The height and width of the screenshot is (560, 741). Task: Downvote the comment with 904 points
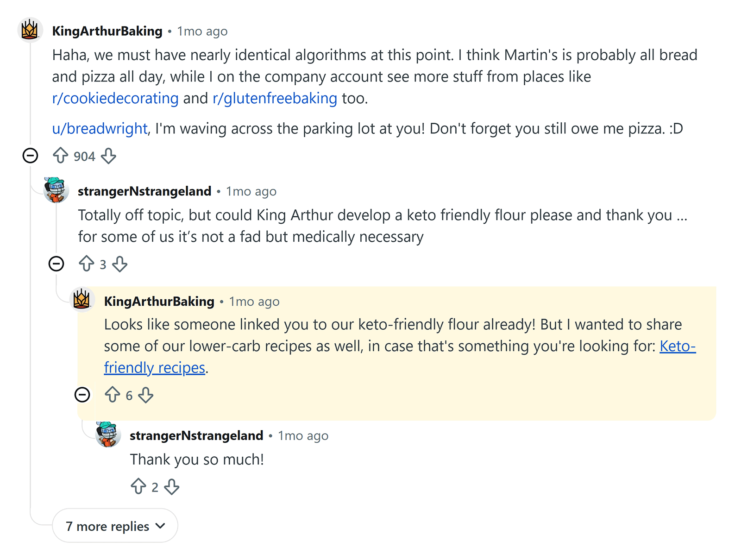(x=109, y=157)
